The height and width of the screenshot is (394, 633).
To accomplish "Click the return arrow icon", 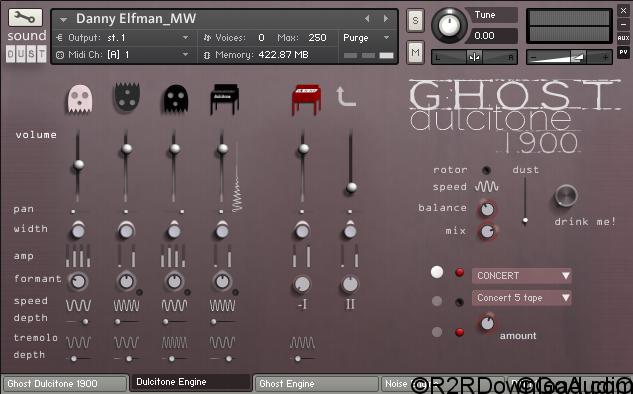I will (346, 97).
